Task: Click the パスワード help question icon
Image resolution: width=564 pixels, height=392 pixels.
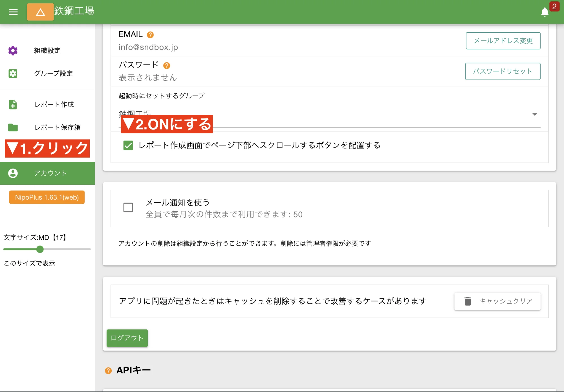Action: pos(167,65)
